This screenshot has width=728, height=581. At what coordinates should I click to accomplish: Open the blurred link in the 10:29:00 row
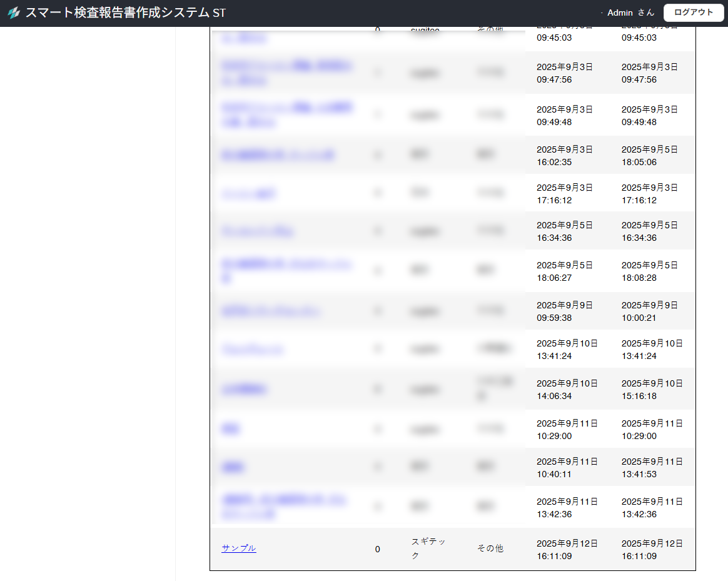(x=231, y=429)
